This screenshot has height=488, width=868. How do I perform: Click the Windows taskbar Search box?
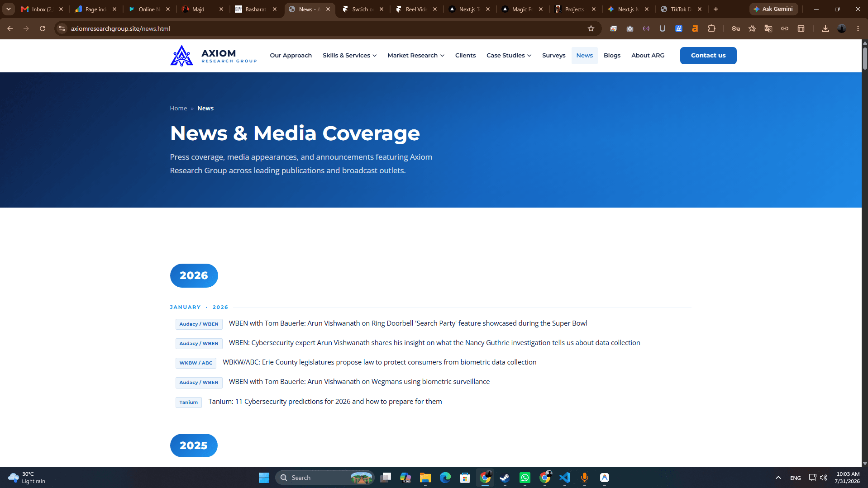tap(325, 478)
